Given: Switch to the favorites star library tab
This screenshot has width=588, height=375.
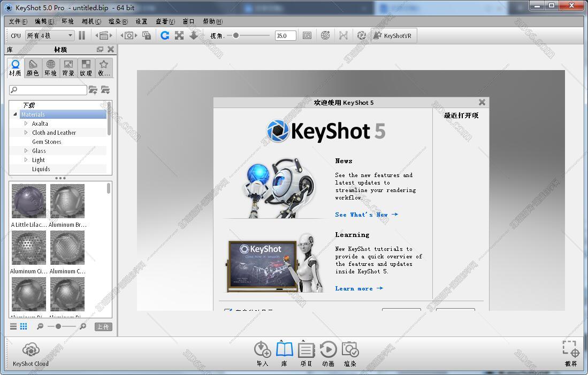Looking at the screenshot, I should pos(104,68).
